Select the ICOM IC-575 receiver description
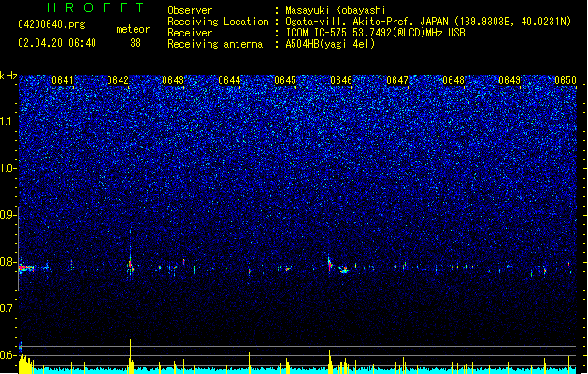 375,33
